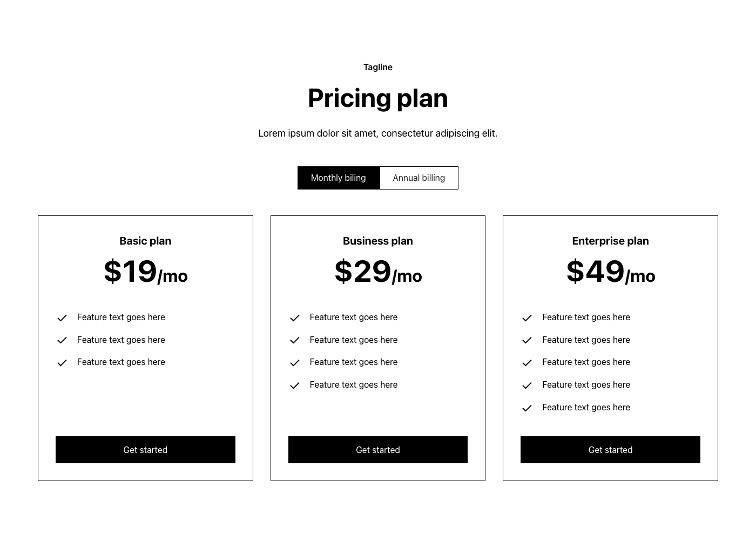Click the Tagline text above heading
Viewport: 756px width, 541px height.
coord(378,67)
